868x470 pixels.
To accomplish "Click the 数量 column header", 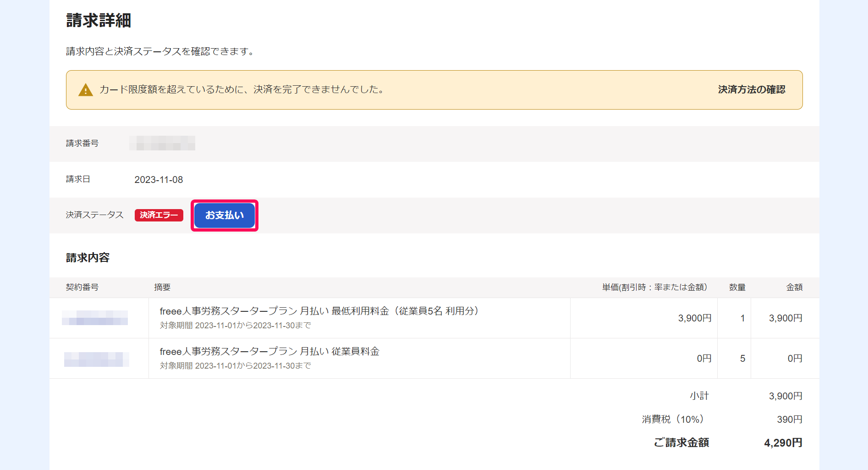I will coord(737,287).
